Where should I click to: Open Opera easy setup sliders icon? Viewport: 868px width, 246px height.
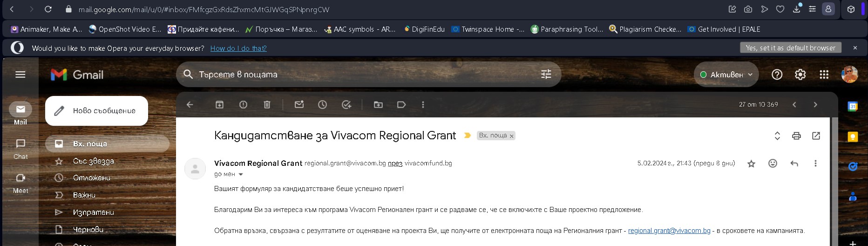(813, 9)
